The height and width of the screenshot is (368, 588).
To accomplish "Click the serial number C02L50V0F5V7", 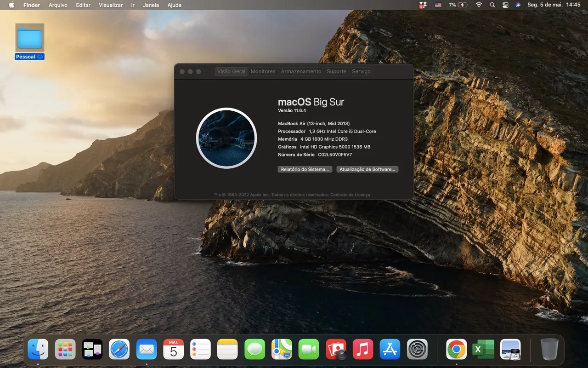I will tap(335, 155).
